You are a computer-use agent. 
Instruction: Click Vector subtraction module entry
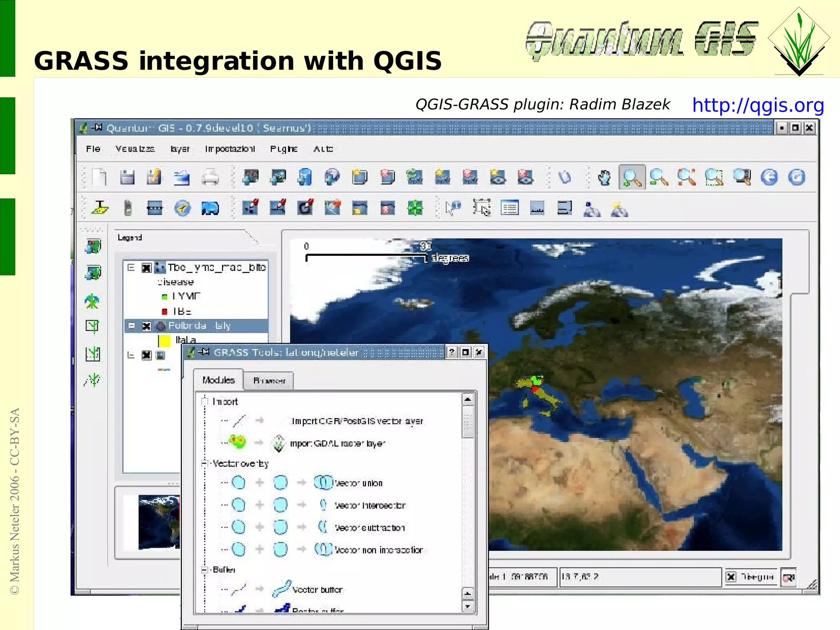pos(370,528)
